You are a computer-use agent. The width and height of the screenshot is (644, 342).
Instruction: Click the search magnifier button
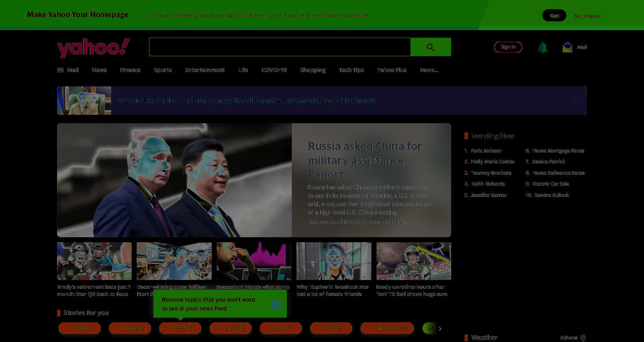click(431, 47)
